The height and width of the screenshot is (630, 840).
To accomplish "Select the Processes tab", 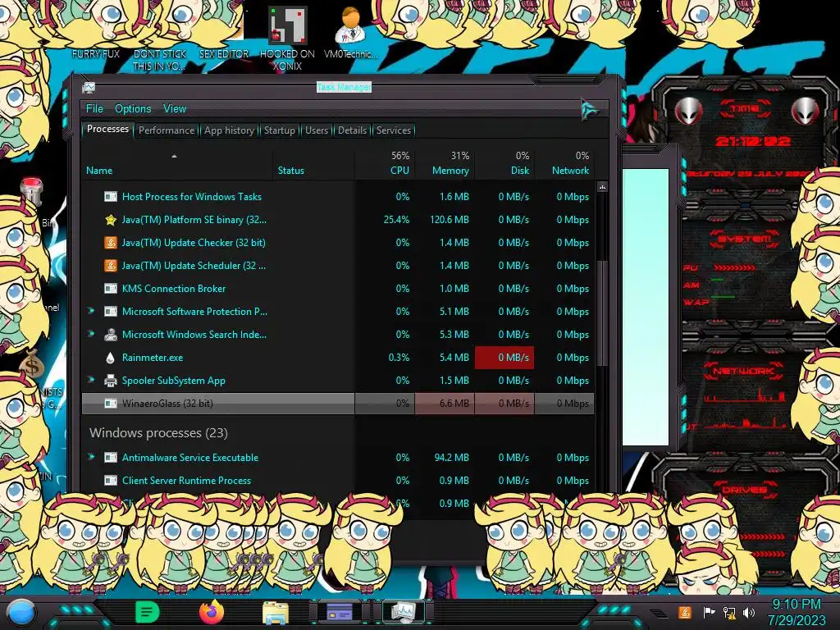I will coord(107,129).
